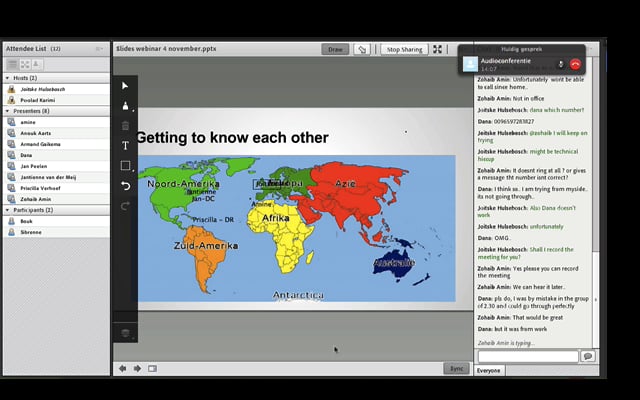Collapse the Participants group

[7, 210]
